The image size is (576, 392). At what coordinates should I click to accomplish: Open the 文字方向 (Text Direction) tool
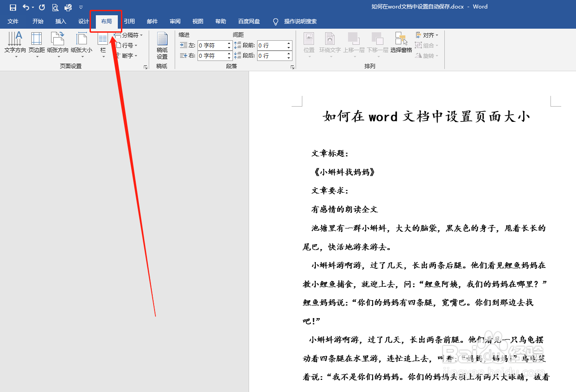pyautogui.click(x=14, y=45)
